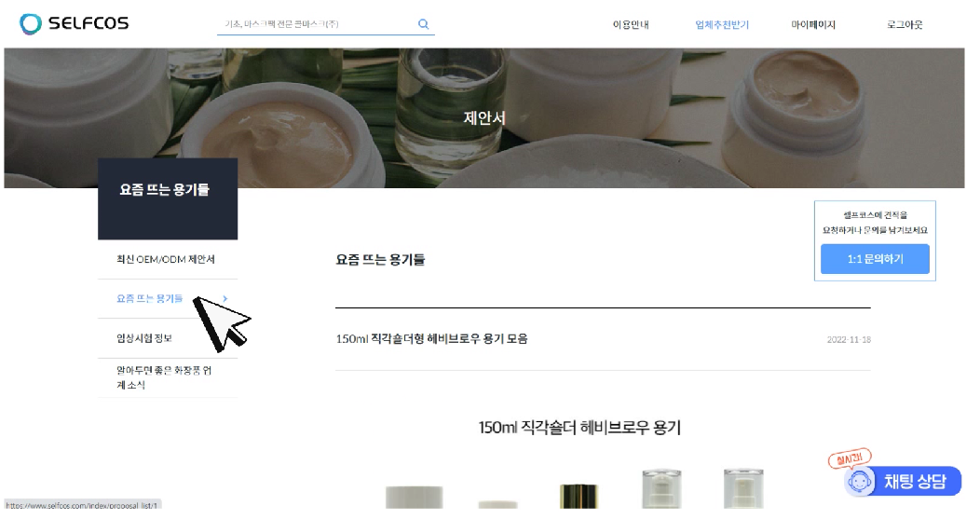The image size is (980, 519).
Task: Click the search input field
Action: click(317, 24)
